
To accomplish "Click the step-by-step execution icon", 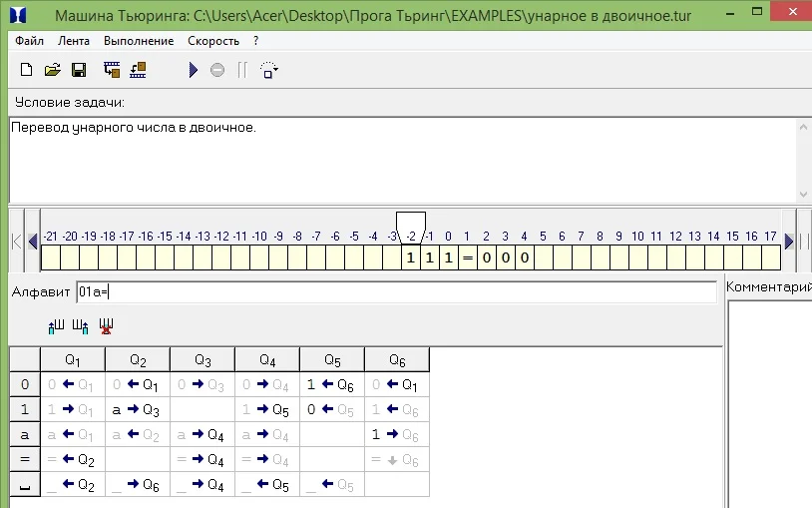I will [268, 70].
